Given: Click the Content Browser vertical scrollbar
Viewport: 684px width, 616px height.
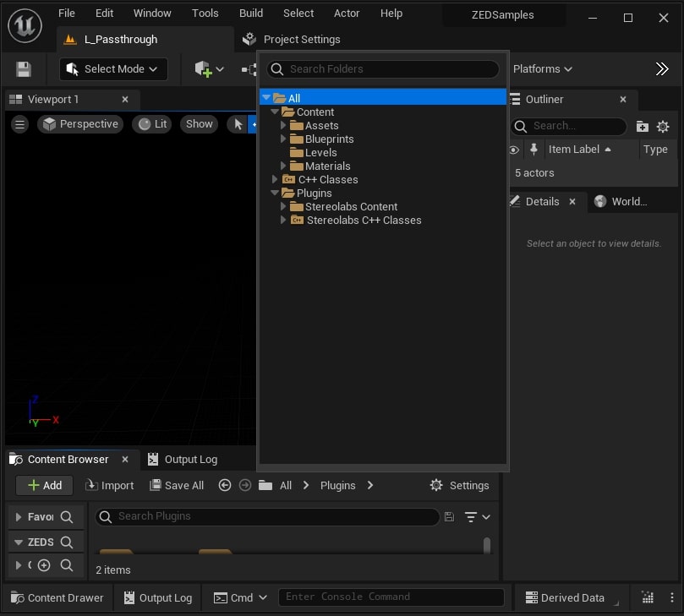Looking at the screenshot, I should 487,545.
